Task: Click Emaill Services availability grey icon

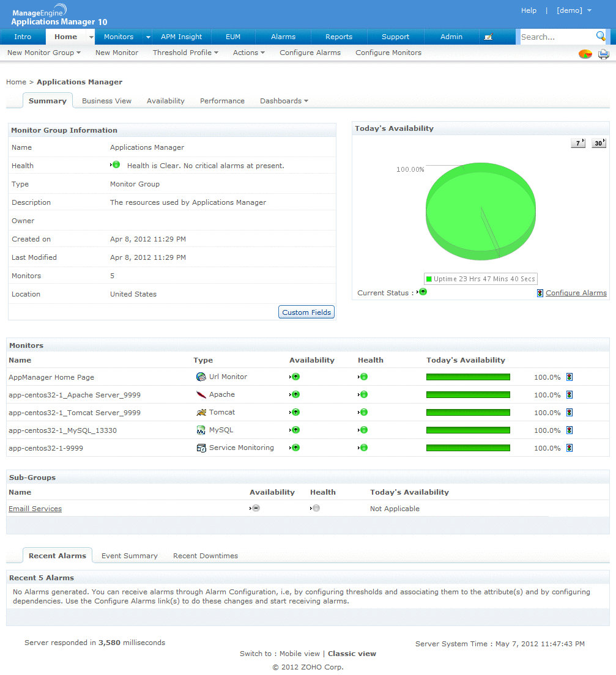Action: click(x=256, y=509)
